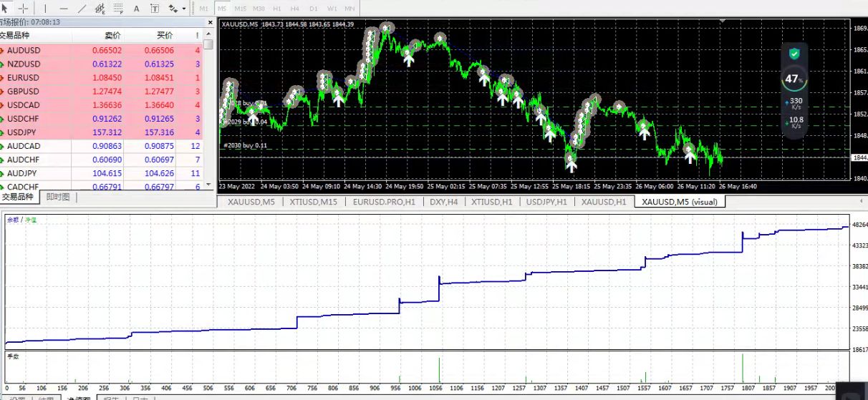Image resolution: width=868 pixels, height=400 pixels.
Task: Open the XTIUSD,H1 chart tab
Action: pyautogui.click(x=492, y=202)
